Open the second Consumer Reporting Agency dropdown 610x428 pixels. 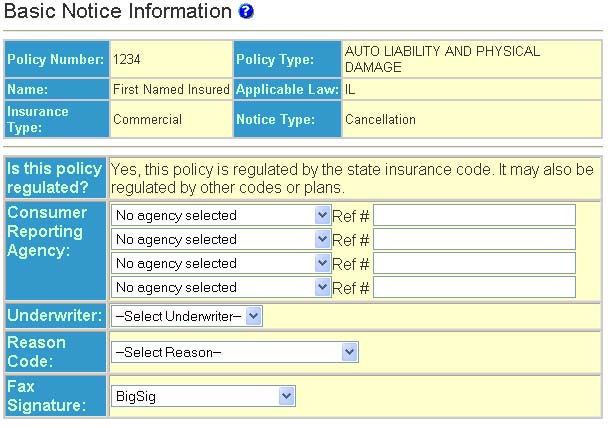[221, 239]
